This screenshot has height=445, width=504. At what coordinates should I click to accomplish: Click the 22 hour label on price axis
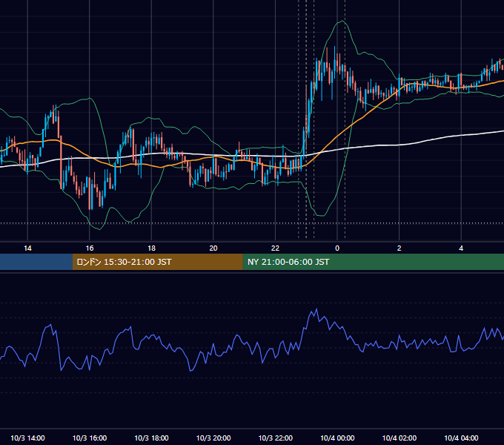coord(275,248)
